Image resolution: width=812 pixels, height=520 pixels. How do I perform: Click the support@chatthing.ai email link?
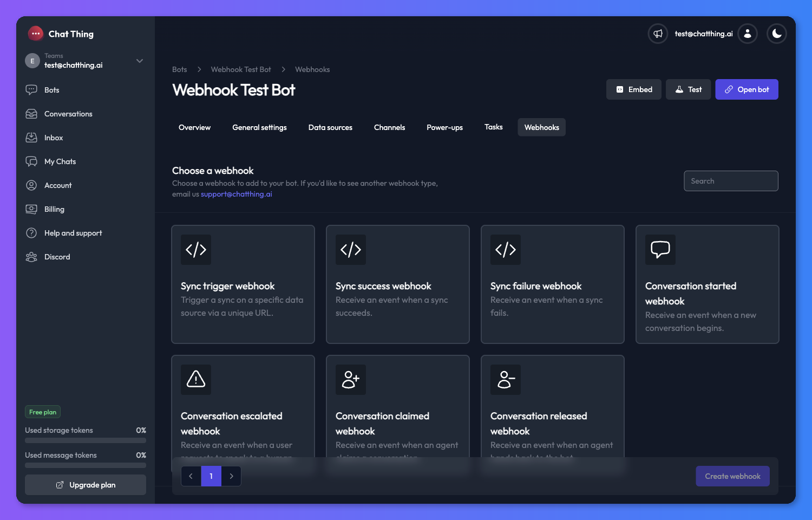(x=237, y=194)
